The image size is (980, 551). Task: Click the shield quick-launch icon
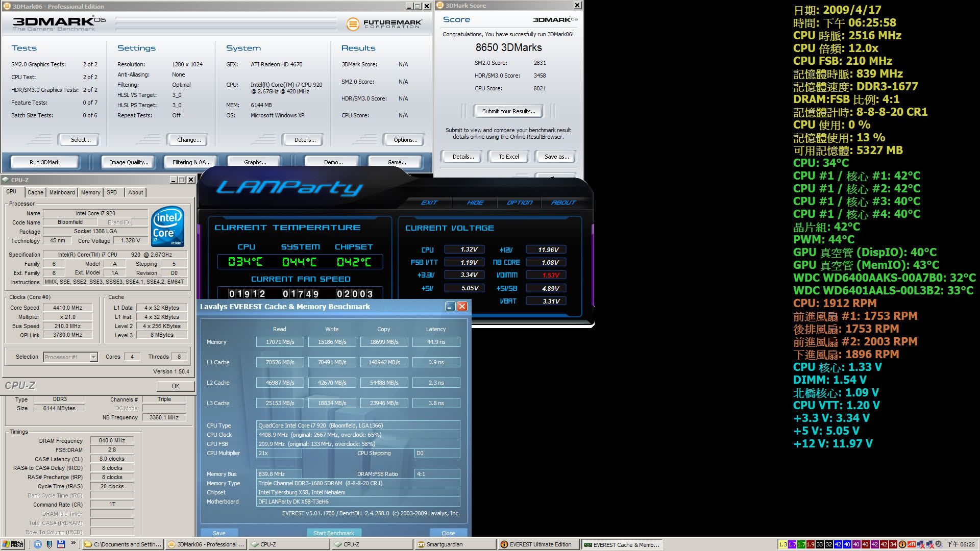click(50, 544)
